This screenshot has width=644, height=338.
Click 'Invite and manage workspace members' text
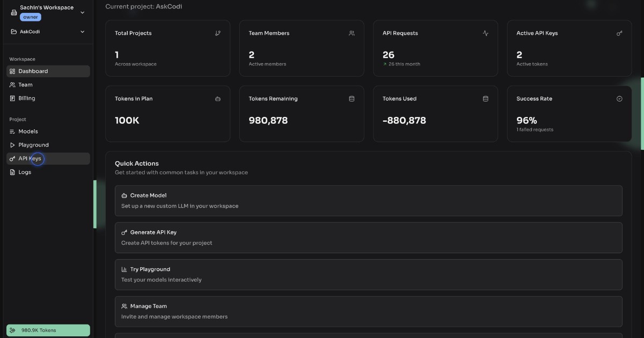pos(174,317)
